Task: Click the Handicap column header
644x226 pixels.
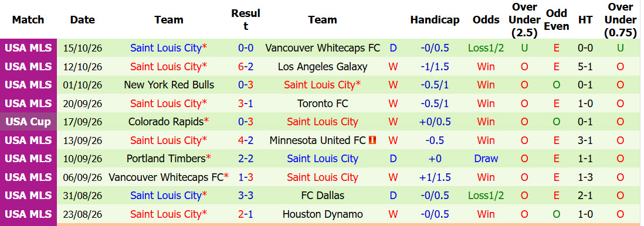Action: [435, 20]
